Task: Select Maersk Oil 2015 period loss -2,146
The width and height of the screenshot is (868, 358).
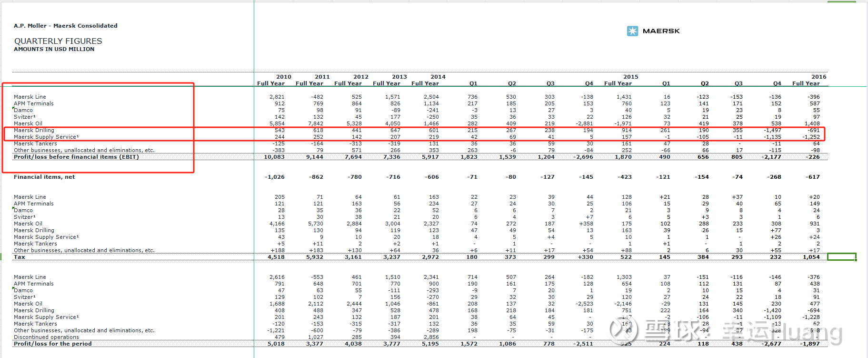Action: tap(622, 304)
